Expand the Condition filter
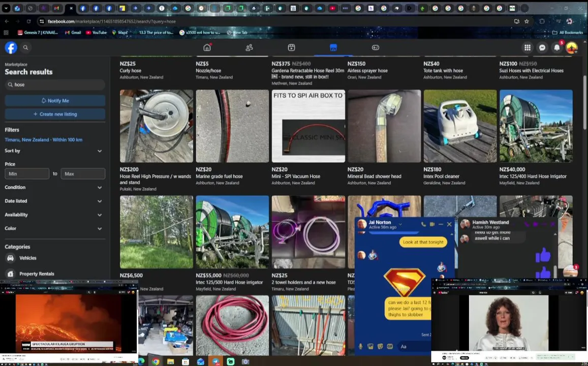Viewport: 588px width, 366px height. click(x=54, y=187)
